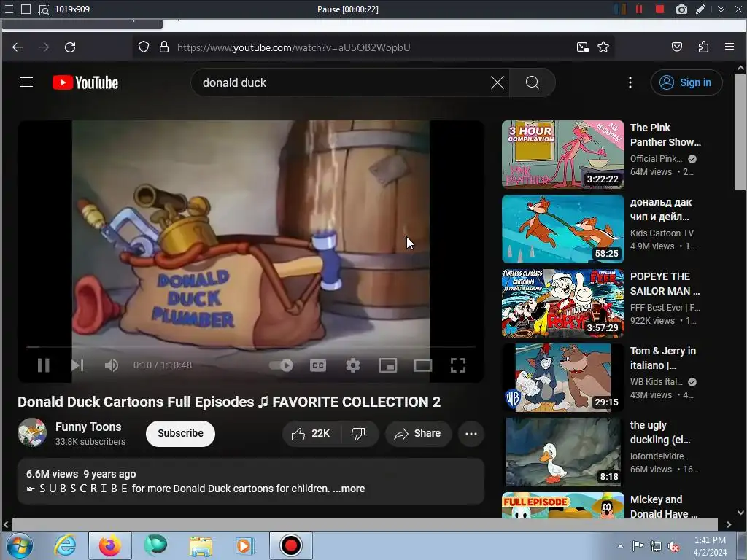Seek on the video progress bar
The height and width of the screenshot is (560, 747).
pos(251,346)
